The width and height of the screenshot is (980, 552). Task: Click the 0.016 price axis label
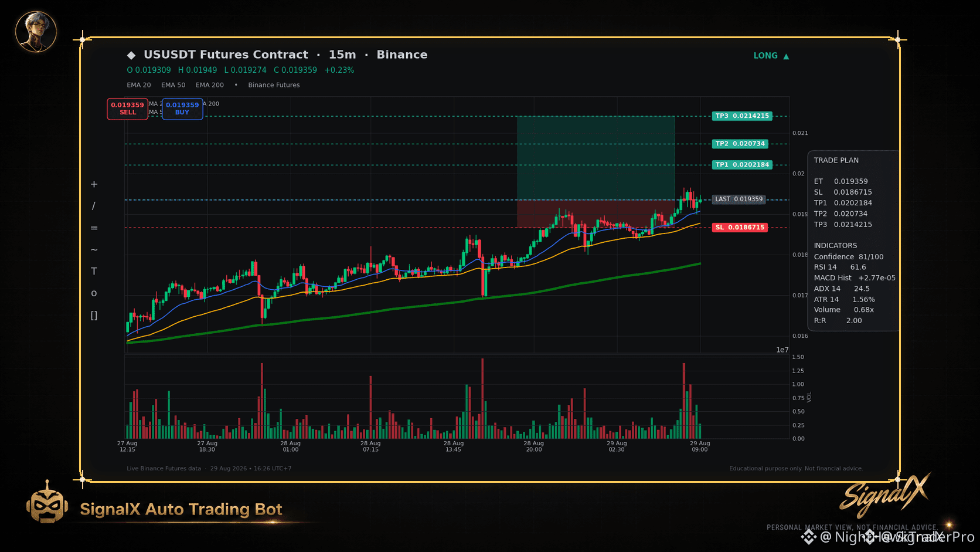(x=800, y=336)
